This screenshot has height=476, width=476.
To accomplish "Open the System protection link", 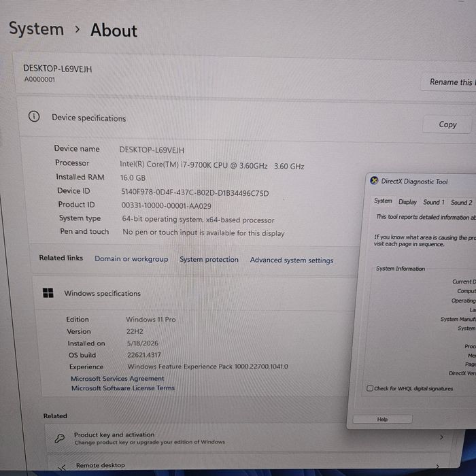I will tap(209, 260).
